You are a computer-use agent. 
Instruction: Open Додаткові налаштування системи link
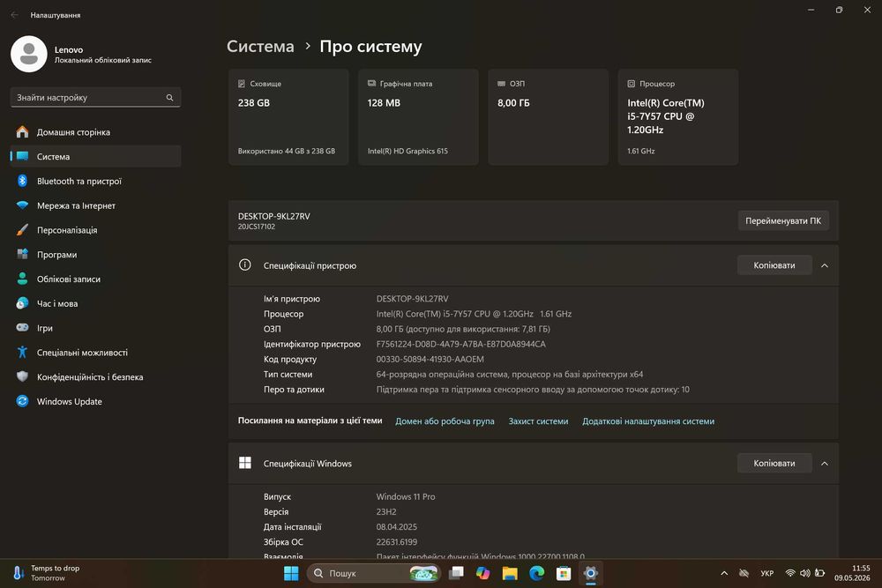point(648,421)
